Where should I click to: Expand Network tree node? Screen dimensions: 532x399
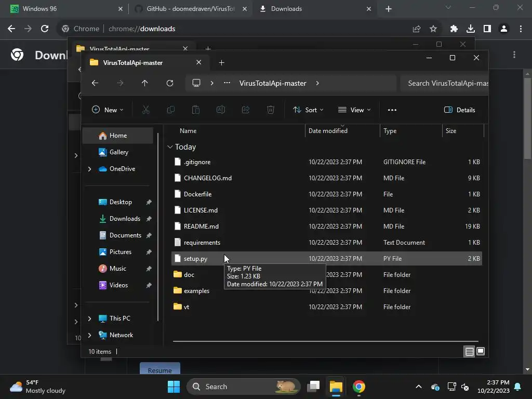click(x=89, y=335)
